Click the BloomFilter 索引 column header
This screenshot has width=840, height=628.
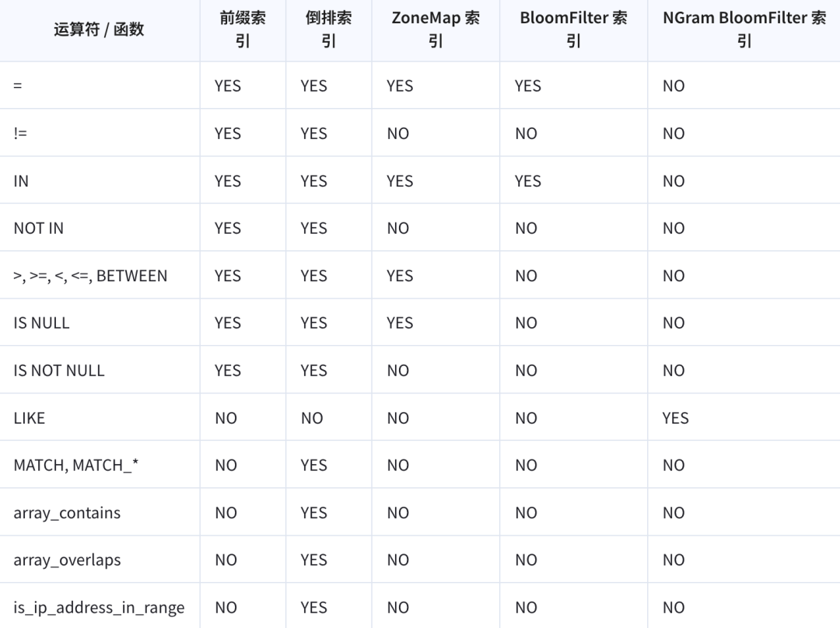click(x=573, y=30)
